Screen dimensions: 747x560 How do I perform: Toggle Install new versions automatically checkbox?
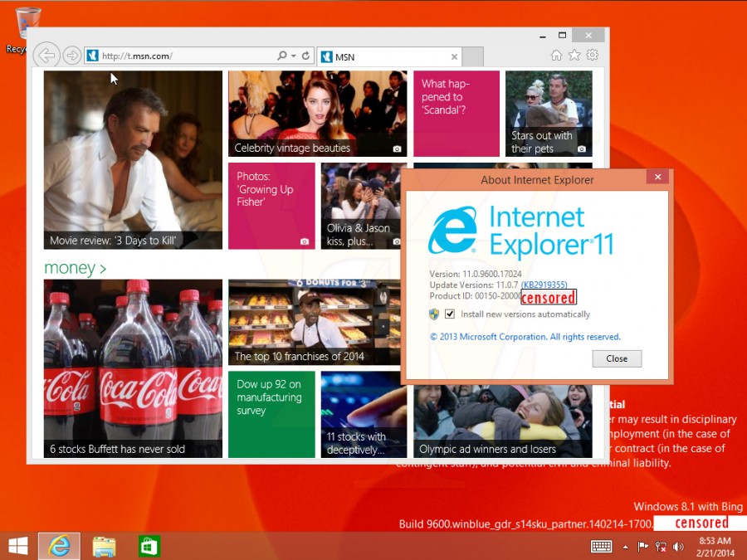(x=450, y=314)
